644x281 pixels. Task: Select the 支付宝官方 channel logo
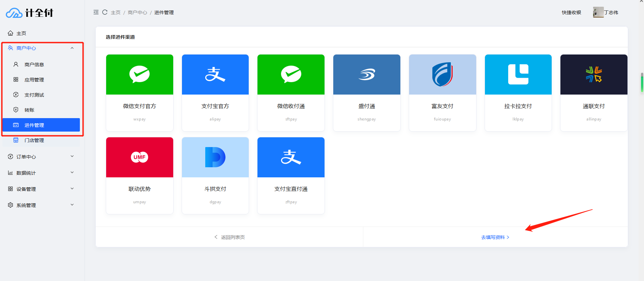click(x=215, y=74)
